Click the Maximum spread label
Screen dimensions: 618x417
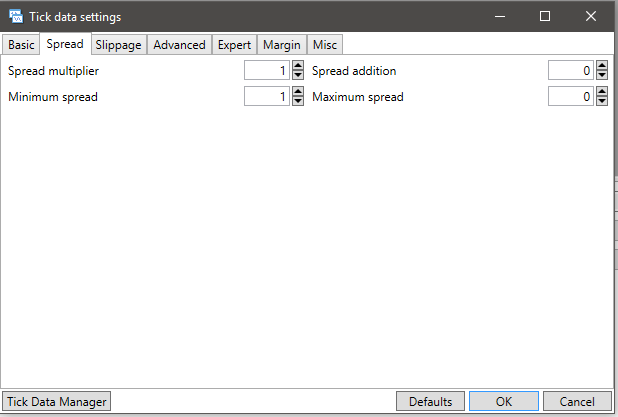click(x=358, y=97)
